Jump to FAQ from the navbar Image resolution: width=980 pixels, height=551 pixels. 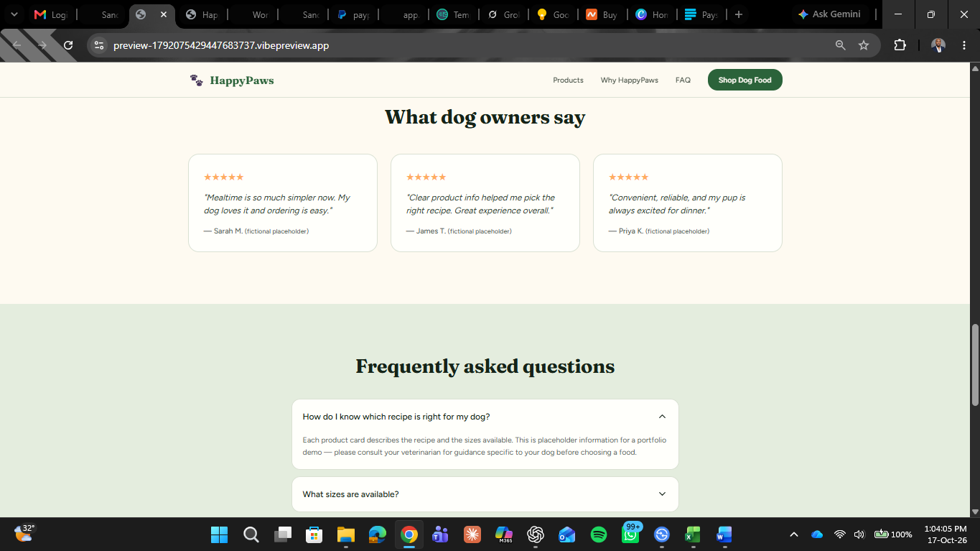click(683, 80)
